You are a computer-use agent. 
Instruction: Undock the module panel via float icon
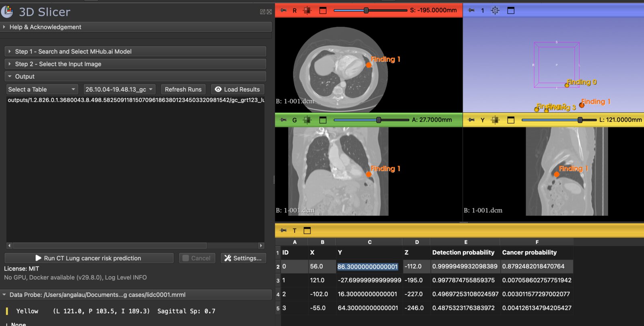tap(262, 12)
